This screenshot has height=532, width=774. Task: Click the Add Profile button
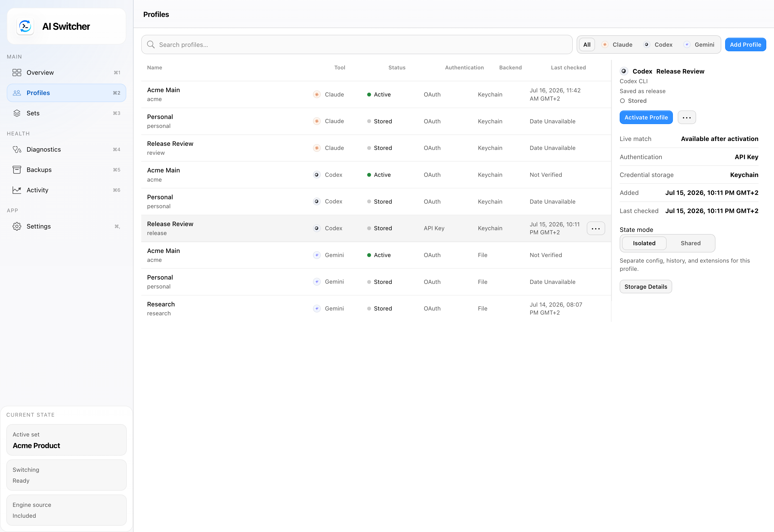745,44
